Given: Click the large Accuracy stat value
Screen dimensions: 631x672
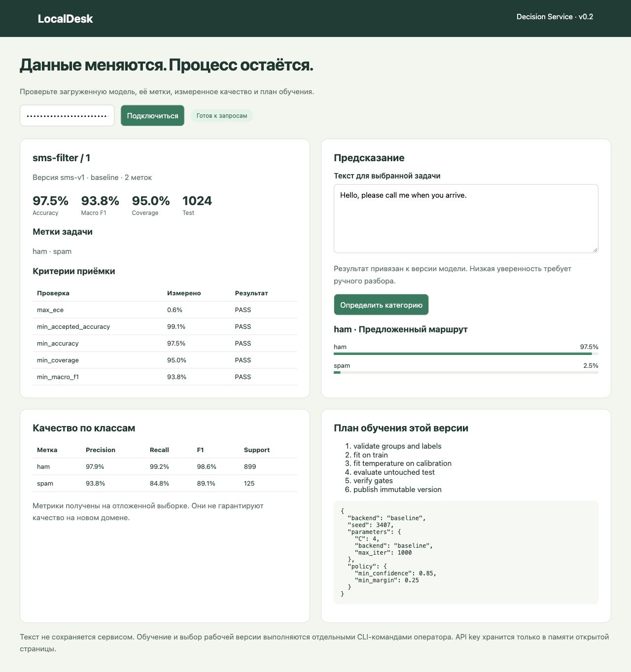Looking at the screenshot, I should (x=50, y=201).
